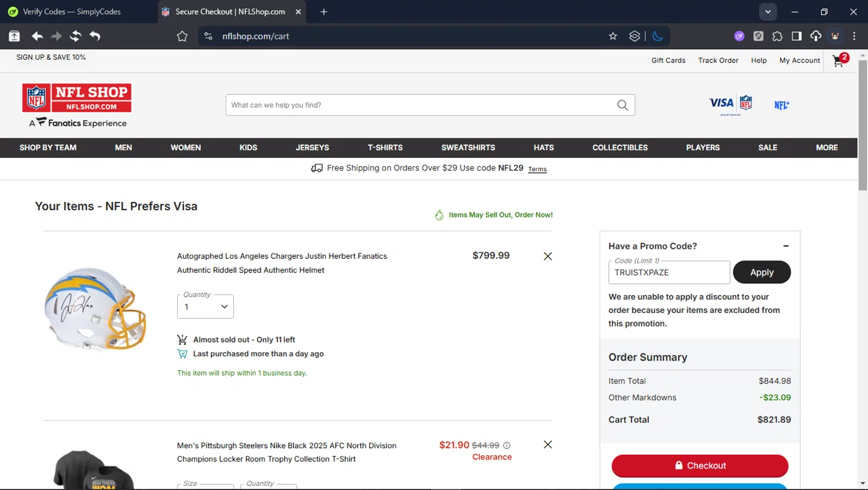Open the SALE menu
Image resolution: width=868 pixels, height=490 pixels.
click(x=768, y=148)
